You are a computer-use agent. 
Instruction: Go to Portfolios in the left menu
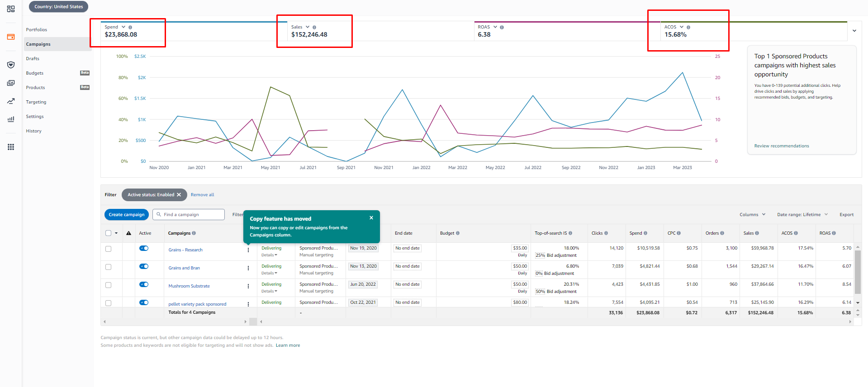[37, 30]
